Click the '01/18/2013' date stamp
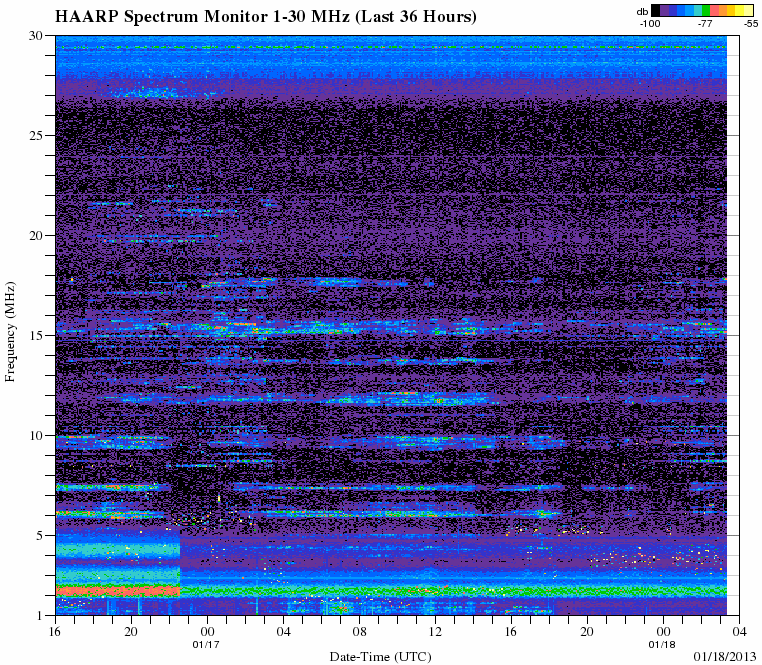The image size is (762, 665). (x=725, y=657)
